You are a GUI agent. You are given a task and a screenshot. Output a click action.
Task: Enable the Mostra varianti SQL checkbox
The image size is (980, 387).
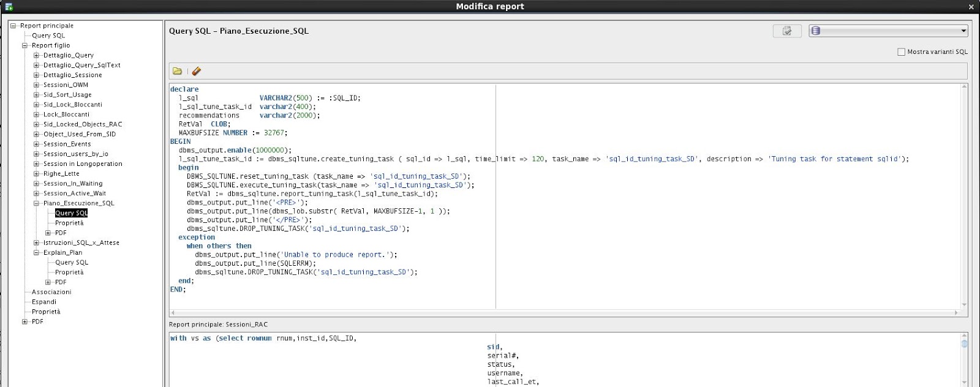click(901, 52)
